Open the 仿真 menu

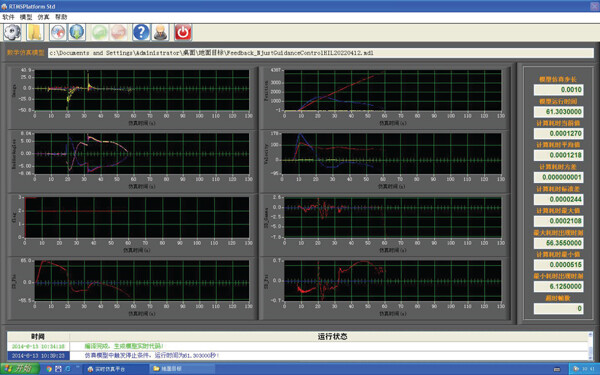tap(43, 17)
